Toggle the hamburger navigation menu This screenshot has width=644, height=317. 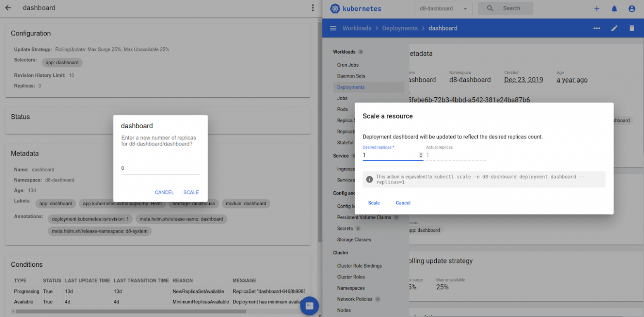(x=333, y=28)
